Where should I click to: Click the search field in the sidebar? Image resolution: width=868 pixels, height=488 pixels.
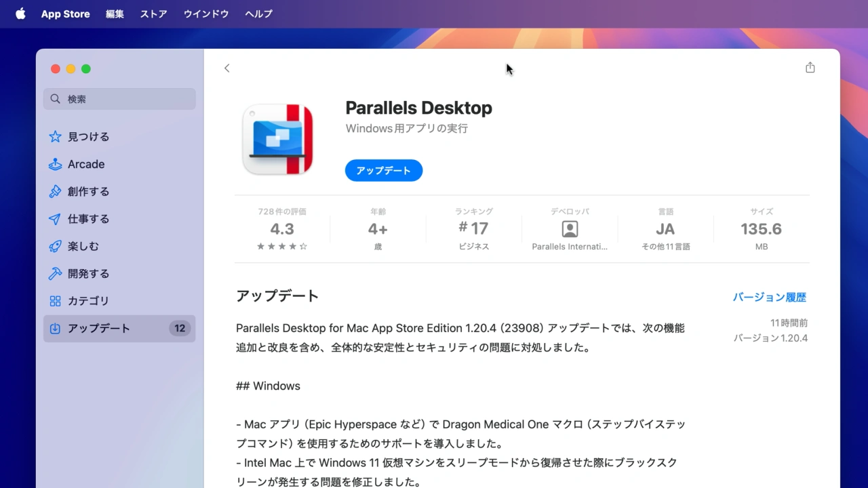120,99
